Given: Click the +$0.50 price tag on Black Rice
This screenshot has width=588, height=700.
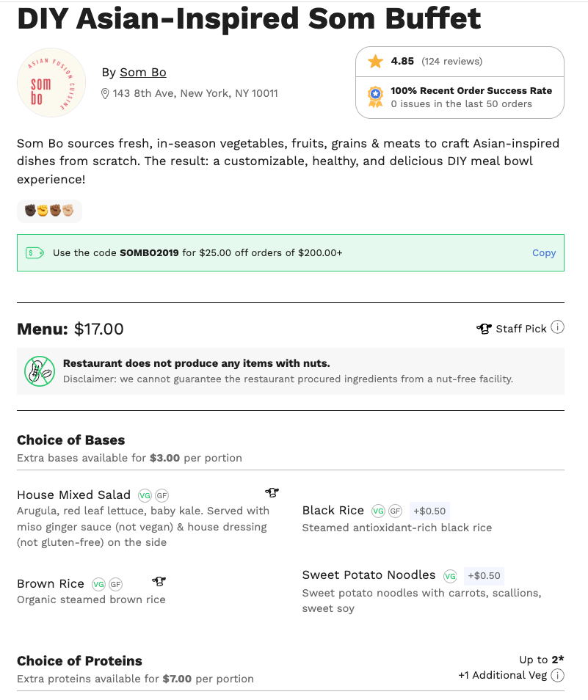Looking at the screenshot, I should pos(429,511).
